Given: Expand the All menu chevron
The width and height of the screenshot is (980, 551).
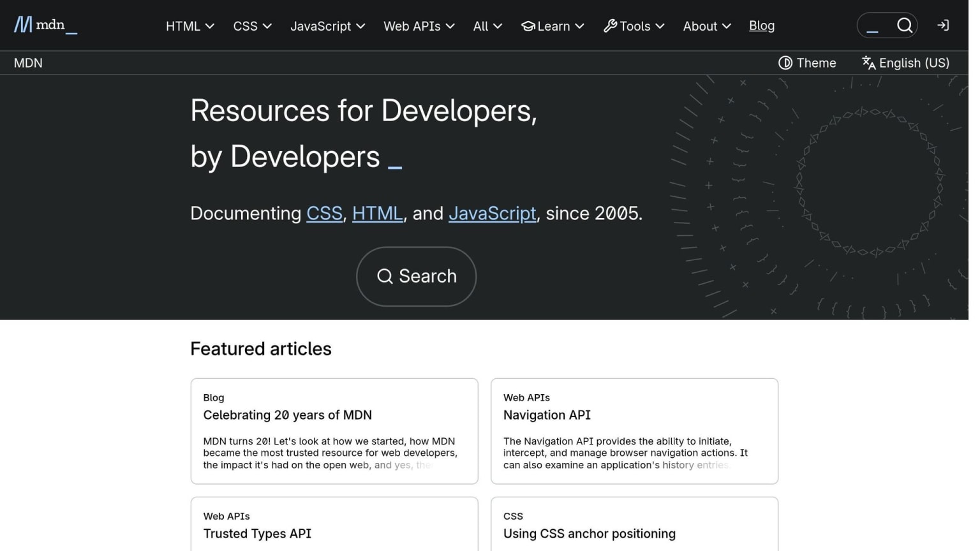Looking at the screenshot, I should 498,26.
